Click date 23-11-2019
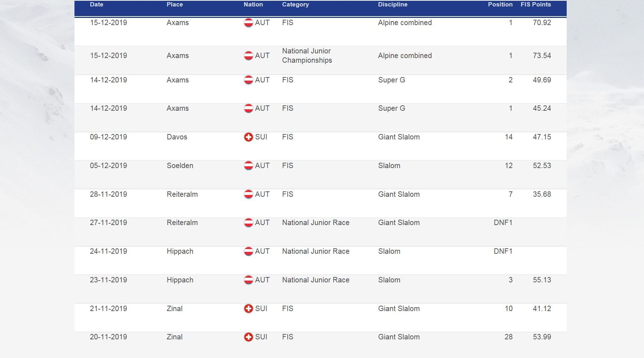Viewport: 644px width, 358px height. click(x=108, y=280)
